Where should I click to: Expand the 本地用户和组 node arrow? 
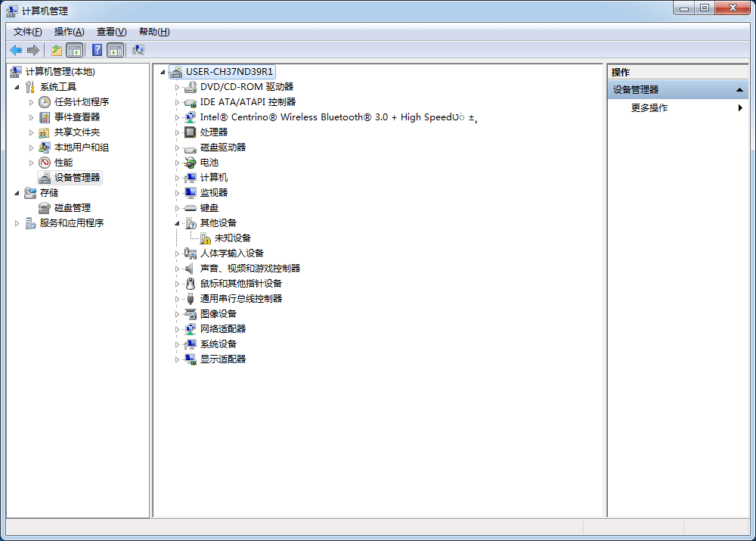tap(31, 148)
